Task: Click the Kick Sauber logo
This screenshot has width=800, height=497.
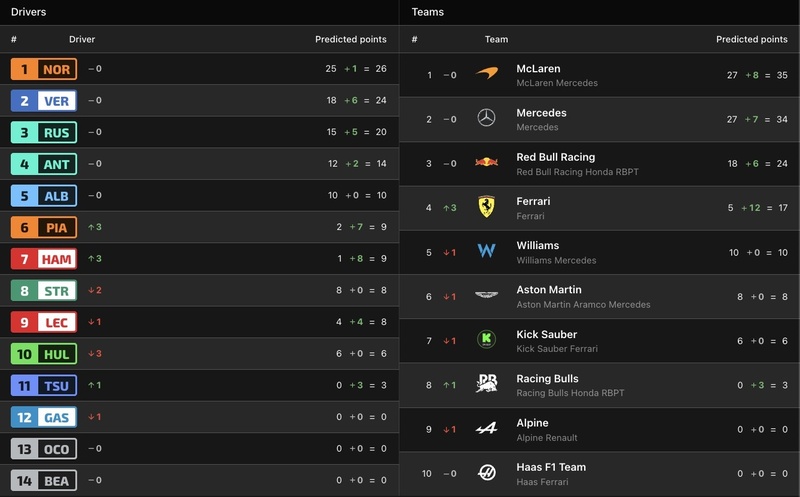Action: (x=486, y=340)
